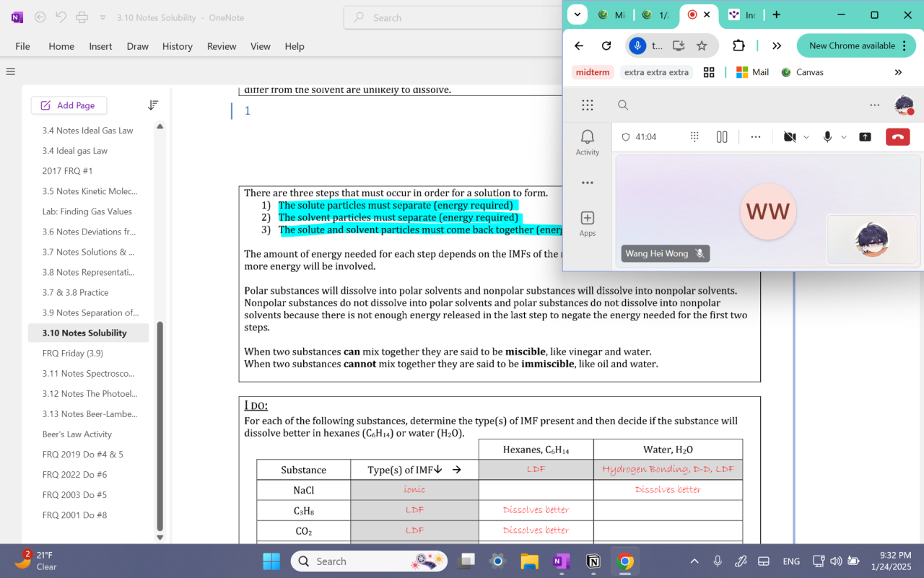Image resolution: width=924 pixels, height=578 pixels.
Task: Open Apps in the call sidebar
Action: 588,223
